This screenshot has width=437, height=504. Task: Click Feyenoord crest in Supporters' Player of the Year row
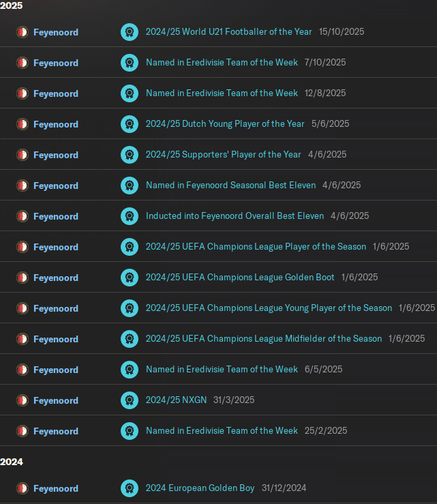click(x=22, y=155)
